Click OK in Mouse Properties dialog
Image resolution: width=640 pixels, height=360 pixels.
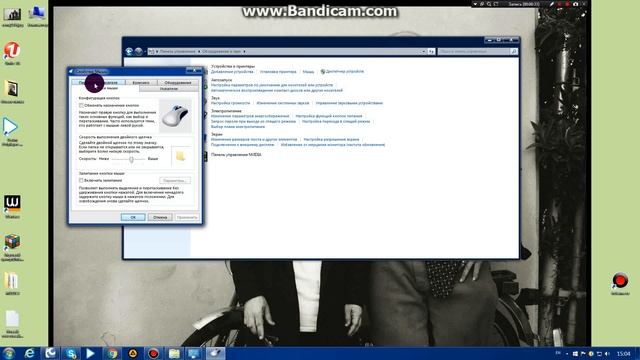133,217
